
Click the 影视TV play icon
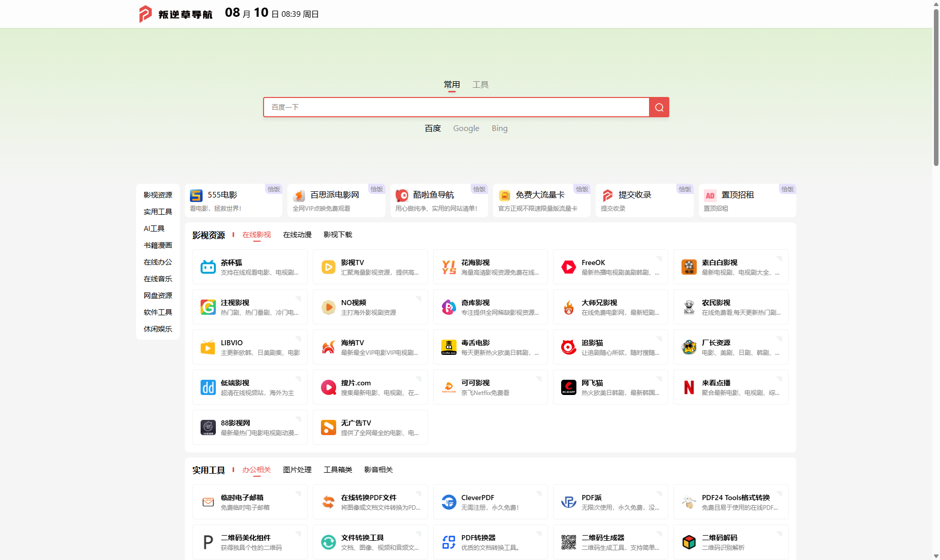pos(329,267)
